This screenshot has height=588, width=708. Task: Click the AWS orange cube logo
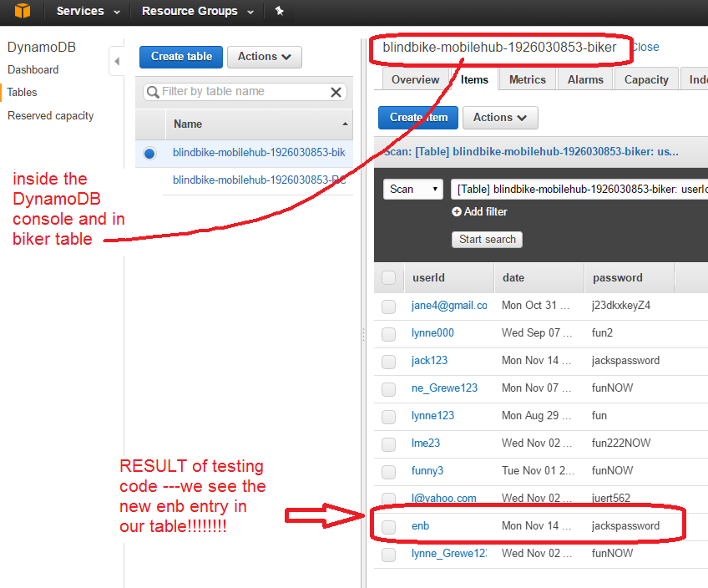point(23,12)
